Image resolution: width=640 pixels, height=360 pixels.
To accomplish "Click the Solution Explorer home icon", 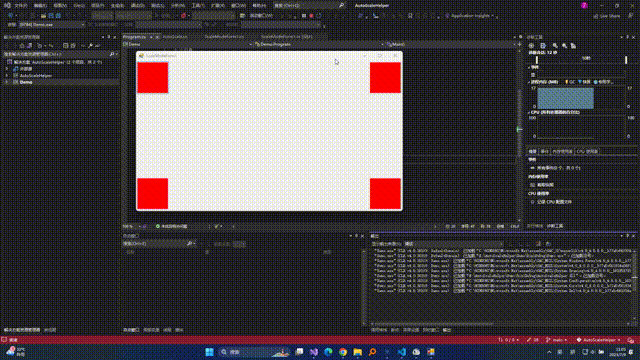I will (22, 46).
